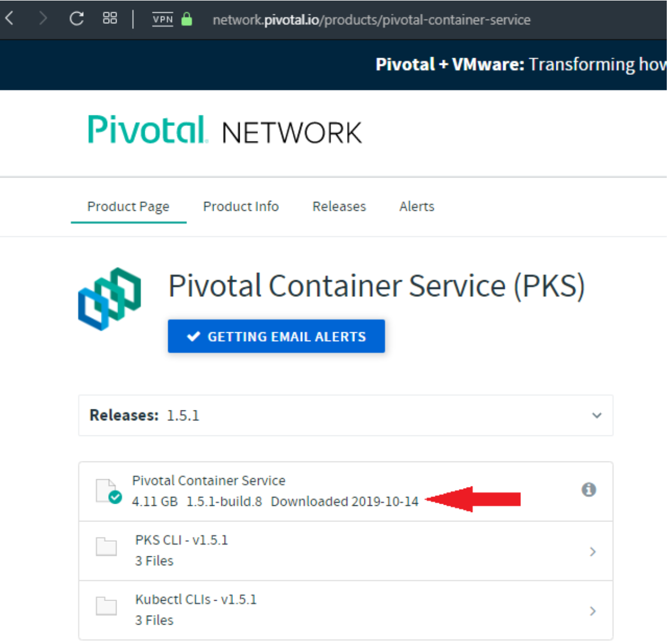This screenshot has height=644, width=669.
Task: Click '3 Files' under Kubectl CLIs
Action: (x=154, y=620)
